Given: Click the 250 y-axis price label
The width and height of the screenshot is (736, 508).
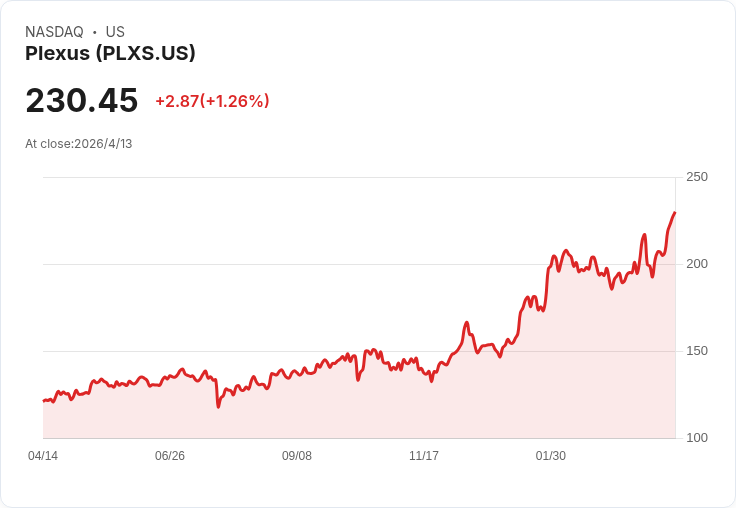Looking at the screenshot, I should (x=697, y=177).
